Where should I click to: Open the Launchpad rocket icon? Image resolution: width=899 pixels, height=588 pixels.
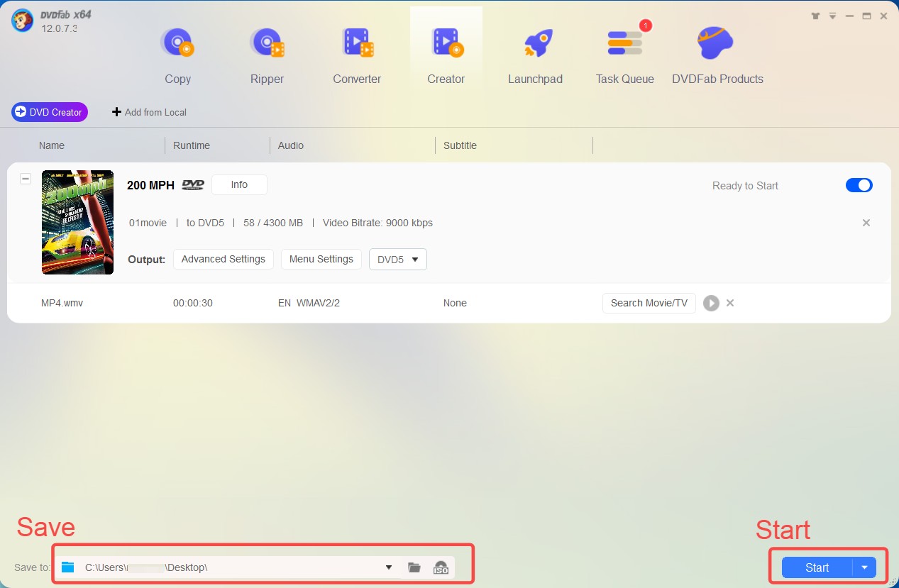(535, 44)
